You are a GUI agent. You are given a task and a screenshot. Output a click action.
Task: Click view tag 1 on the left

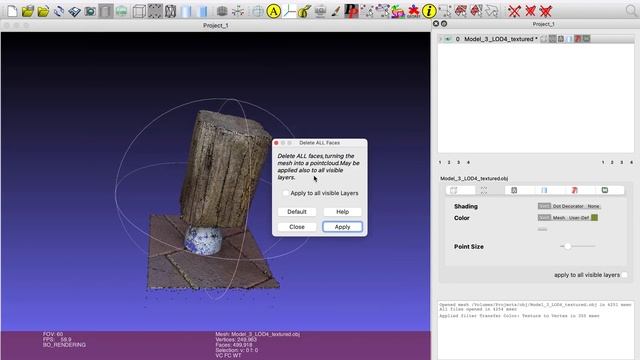click(440, 162)
